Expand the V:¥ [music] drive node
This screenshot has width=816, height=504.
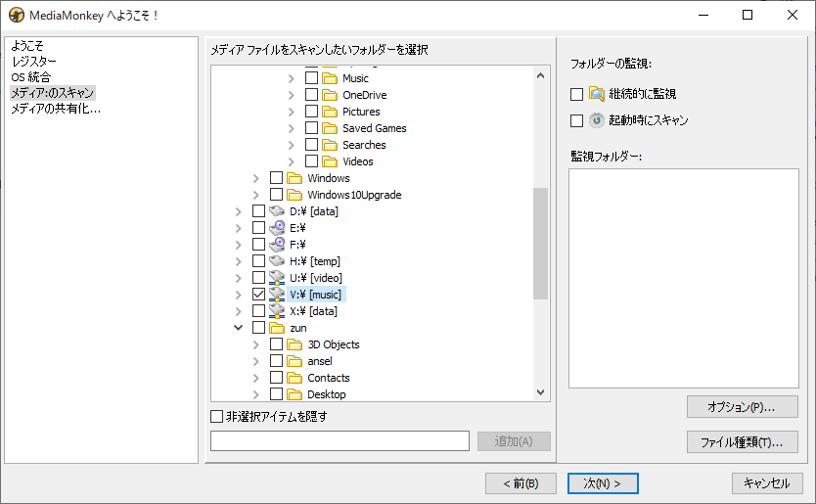tap(239, 296)
